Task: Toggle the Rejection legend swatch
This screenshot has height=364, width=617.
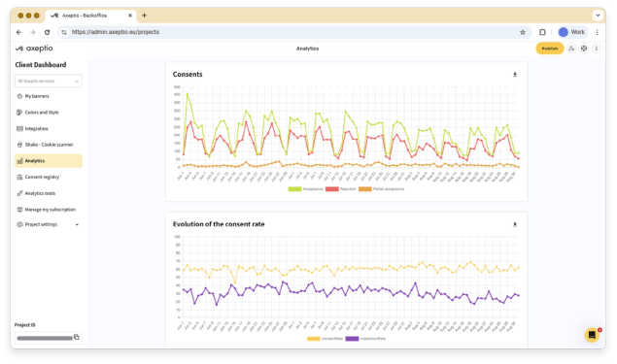Action: [x=332, y=189]
